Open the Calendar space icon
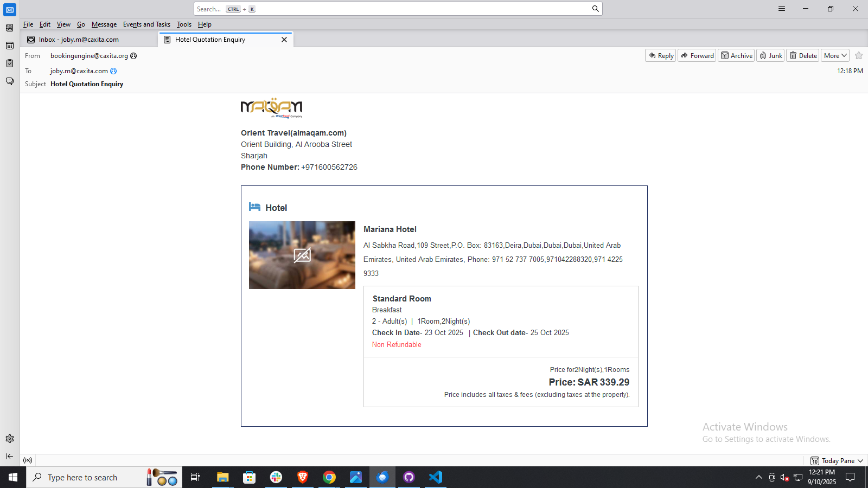The width and height of the screenshot is (868, 488). tap(10, 46)
